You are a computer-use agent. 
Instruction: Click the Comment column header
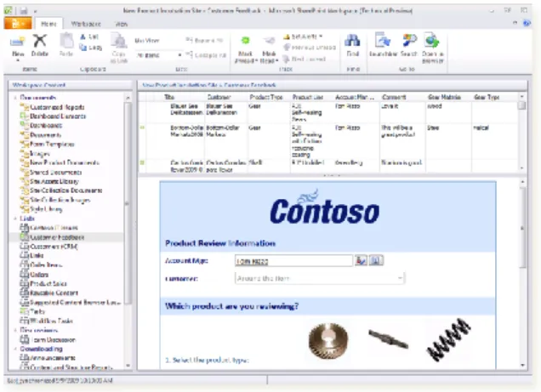click(394, 97)
